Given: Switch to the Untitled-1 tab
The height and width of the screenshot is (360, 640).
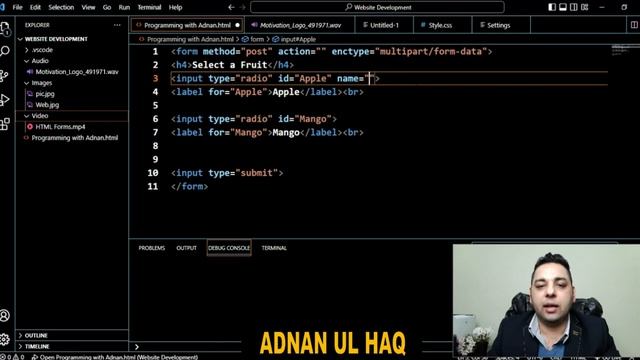Looking at the screenshot, I should 384,25.
